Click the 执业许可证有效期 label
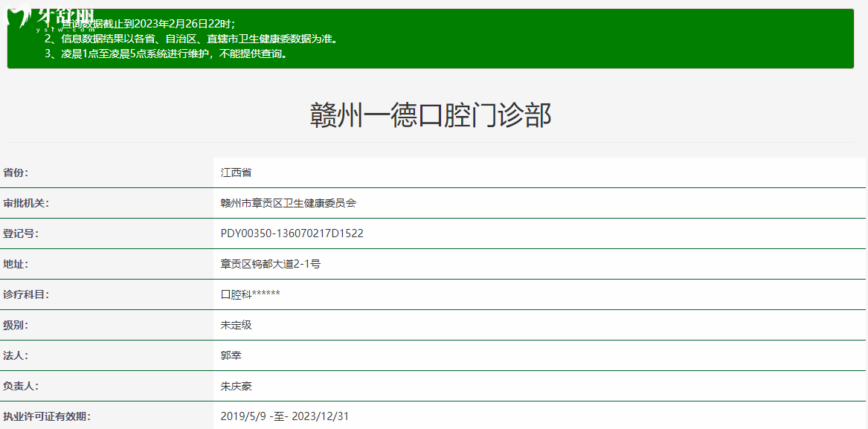This screenshot has height=429, width=868. pos(47,416)
